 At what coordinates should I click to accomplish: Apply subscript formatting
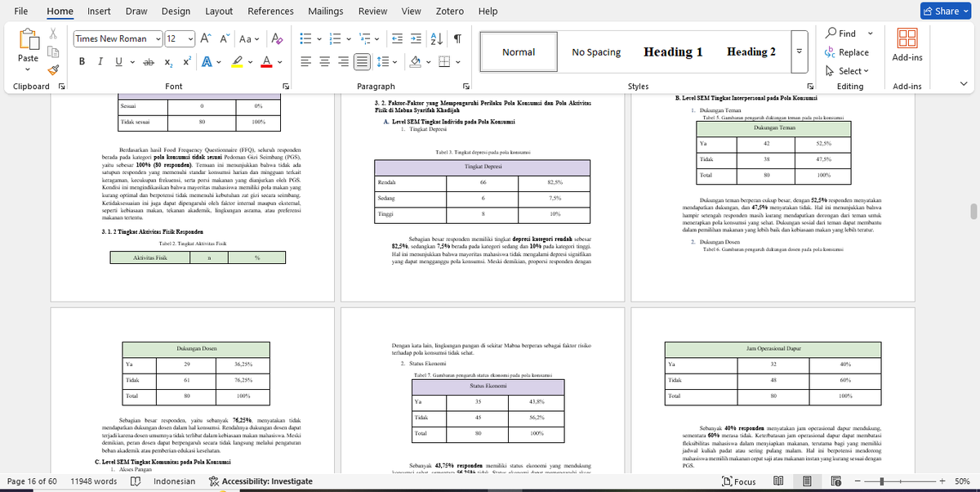(x=167, y=62)
